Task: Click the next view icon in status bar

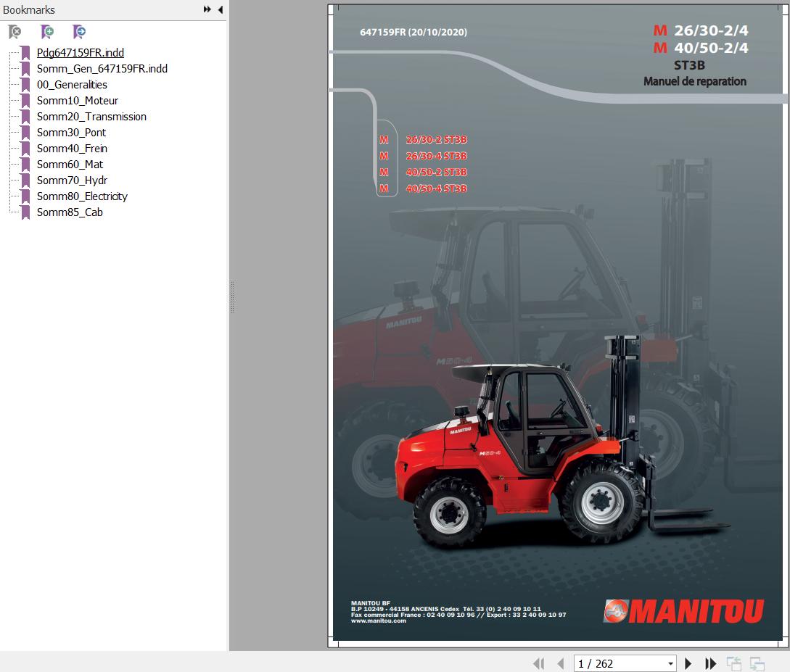Action: (x=757, y=663)
